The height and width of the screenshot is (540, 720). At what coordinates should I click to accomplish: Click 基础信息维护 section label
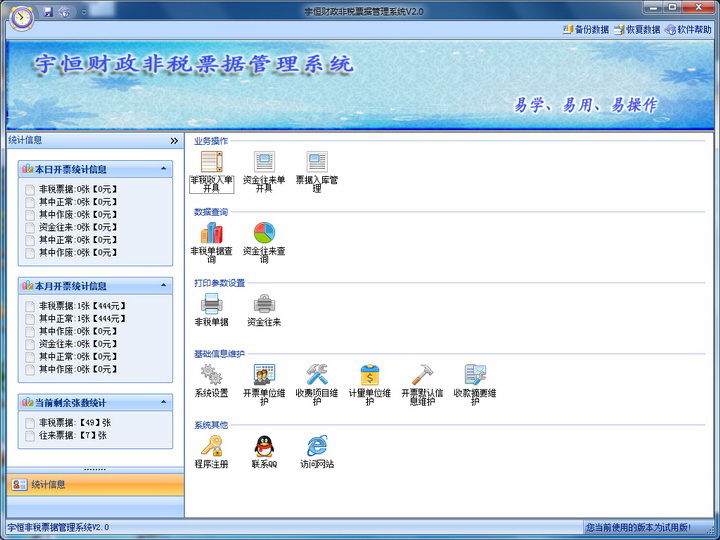click(x=219, y=354)
